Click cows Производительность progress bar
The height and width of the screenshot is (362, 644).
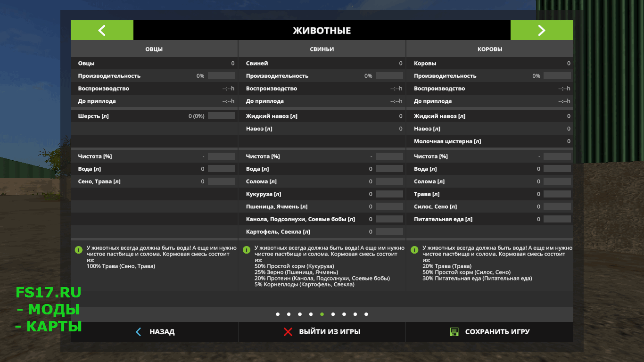pos(557,76)
